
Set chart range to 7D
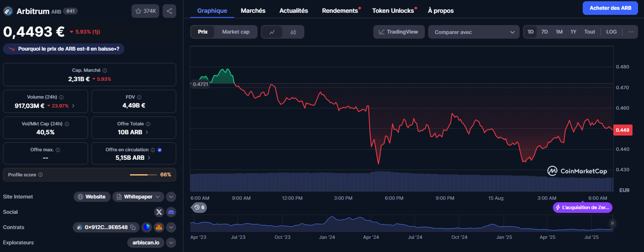[x=544, y=32]
